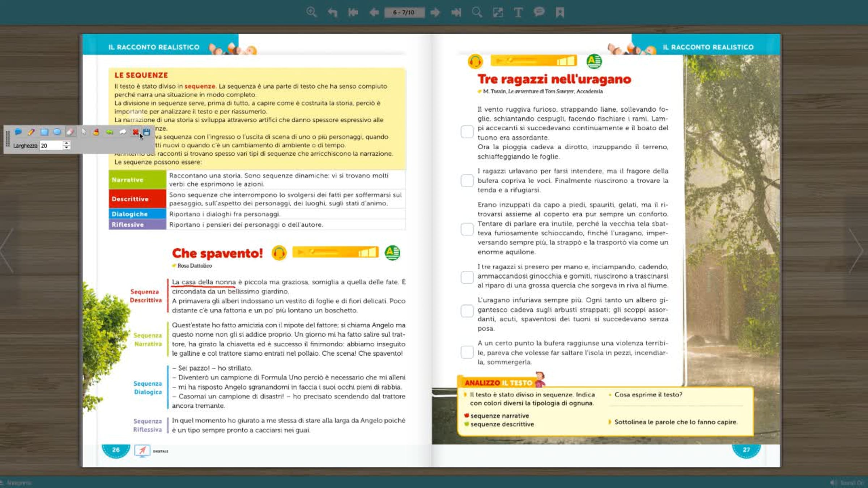The width and height of the screenshot is (868, 488).
Task: Tick checkbox next to 'L'uragano infuriava' paragraph
Action: [467, 311]
